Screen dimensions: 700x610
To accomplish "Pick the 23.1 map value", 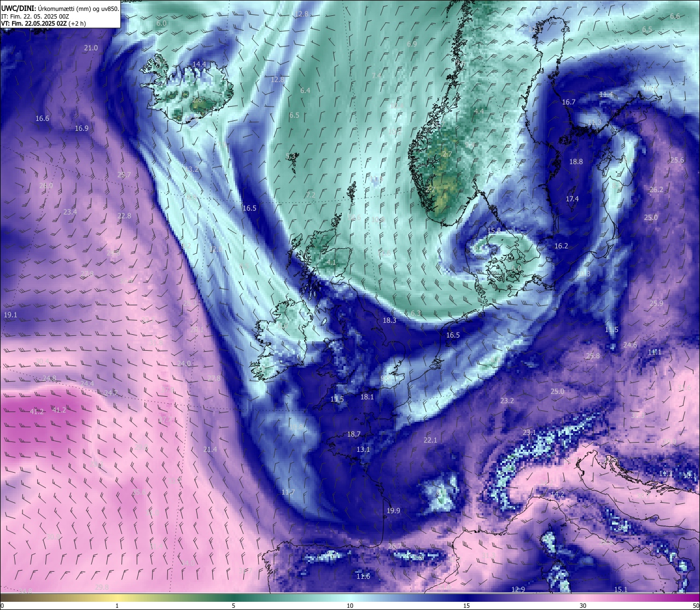I will [529, 433].
